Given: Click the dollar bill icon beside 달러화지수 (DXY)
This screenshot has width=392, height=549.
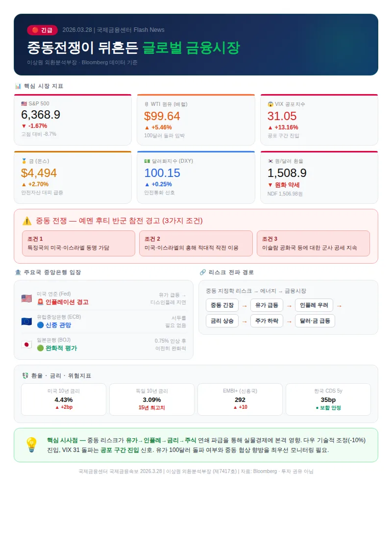Looking at the screenshot, I should [x=147, y=161].
